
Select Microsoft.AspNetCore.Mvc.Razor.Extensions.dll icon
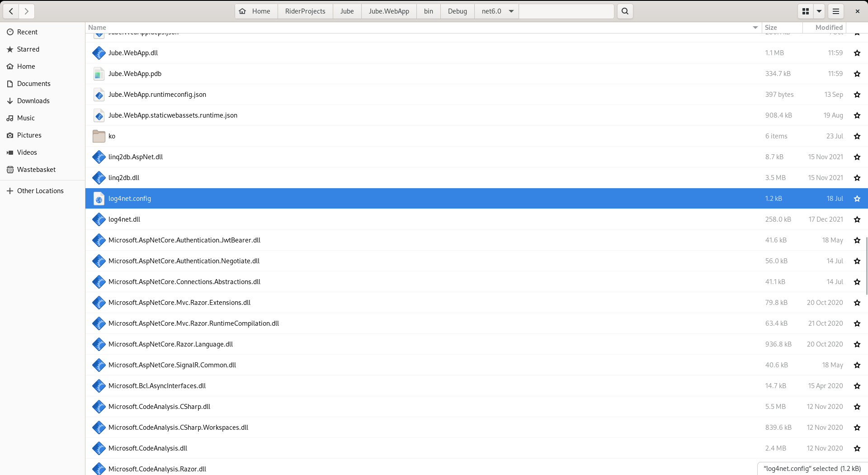(99, 303)
